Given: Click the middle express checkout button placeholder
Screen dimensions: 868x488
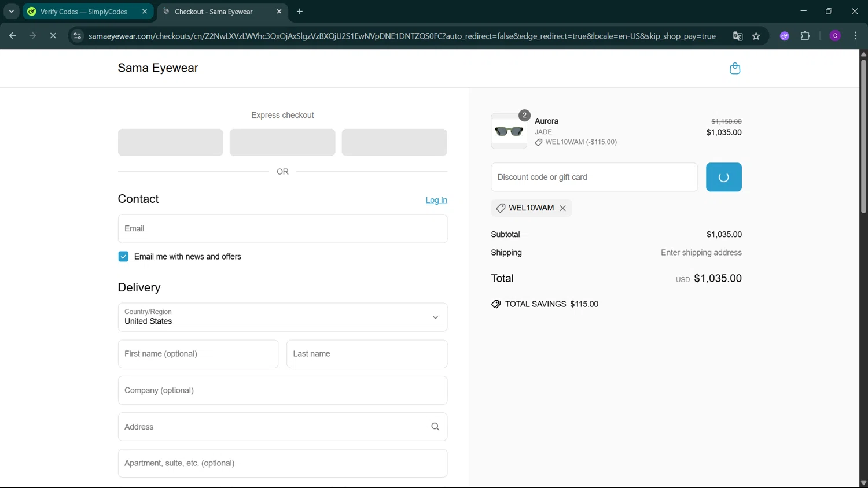Looking at the screenshot, I should tap(282, 142).
